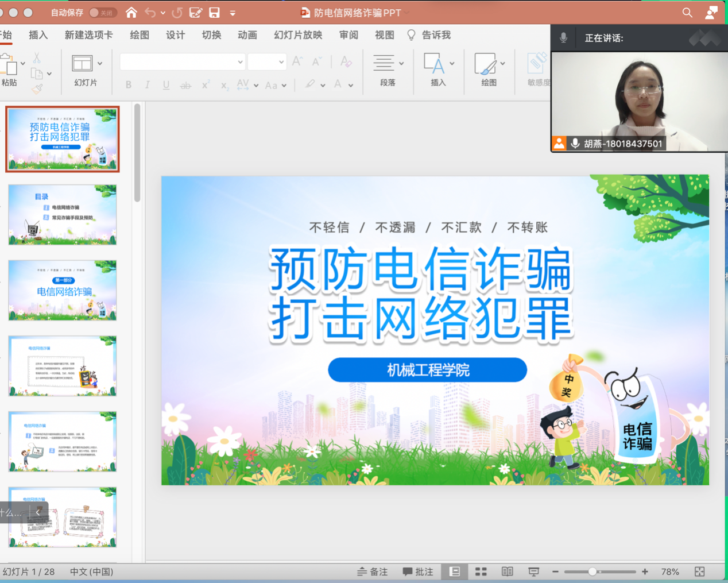The height and width of the screenshot is (583, 728).
Task: Open the new slide (幻灯片) dropdown arrow
Action: click(x=100, y=63)
